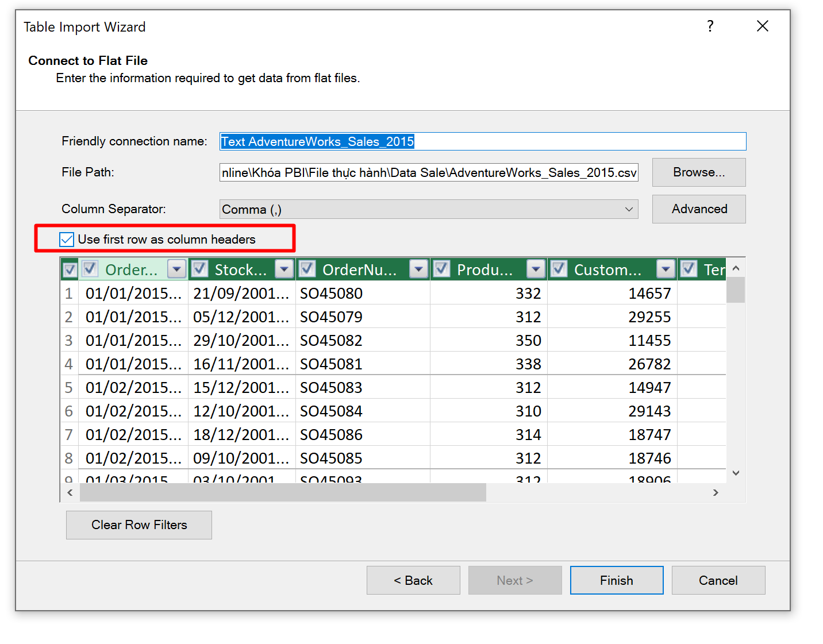The width and height of the screenshot is (823, 644).
Task: Toggle the Custom column checkbox
Action: pyautogui.click(x=559, y=269)
